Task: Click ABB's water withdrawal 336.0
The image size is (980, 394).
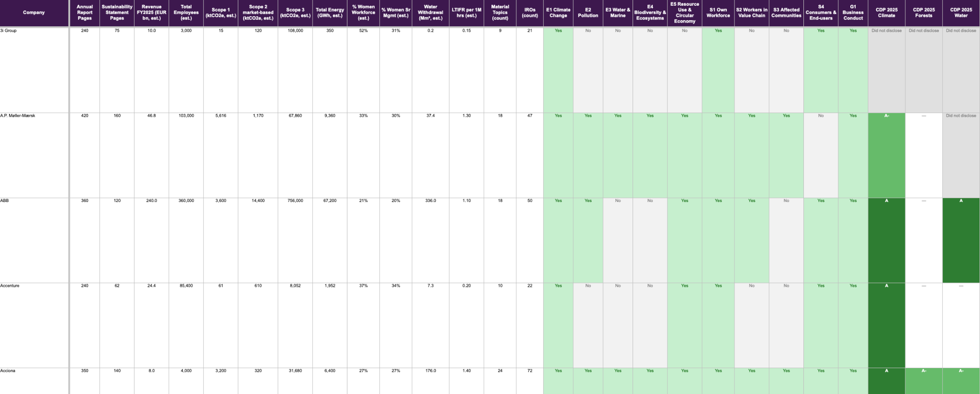Action: click(430, 240)
